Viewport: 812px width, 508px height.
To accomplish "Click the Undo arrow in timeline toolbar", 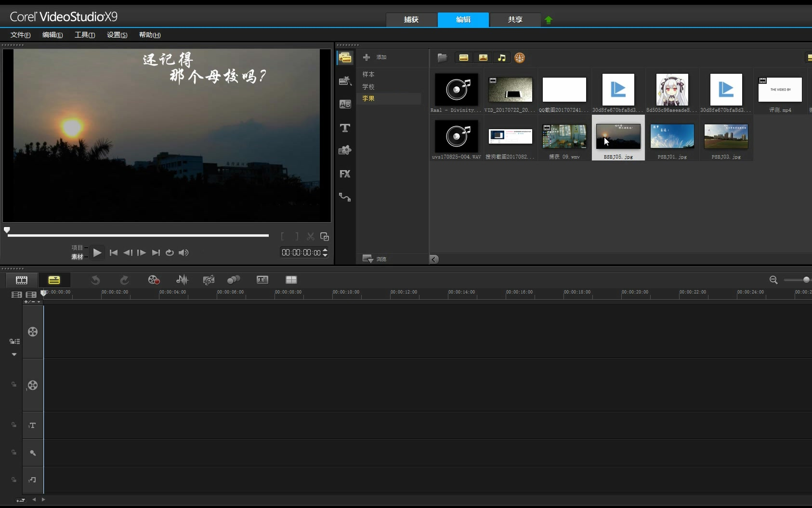I will pyautogui.click(x=95, y=280).
